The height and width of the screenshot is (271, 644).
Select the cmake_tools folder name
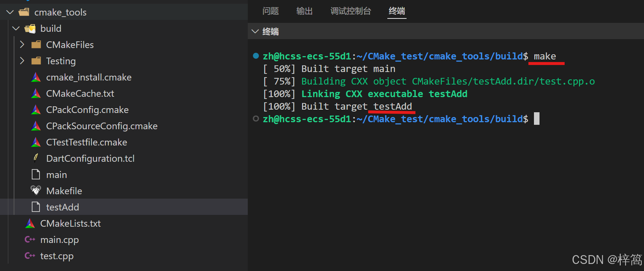coord(60,12)
